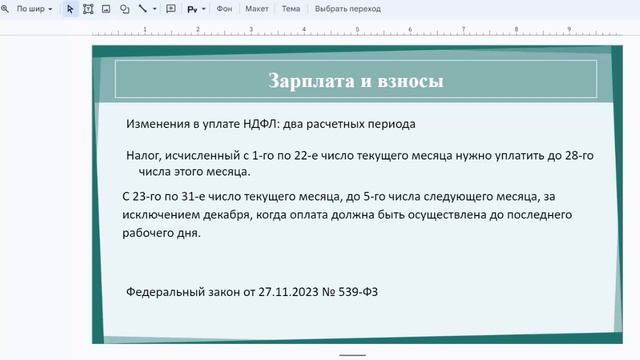The width and height of the screenshot is (640, 360).
Task: Click the 'Тема' theme button
Action: click(291, 9)
